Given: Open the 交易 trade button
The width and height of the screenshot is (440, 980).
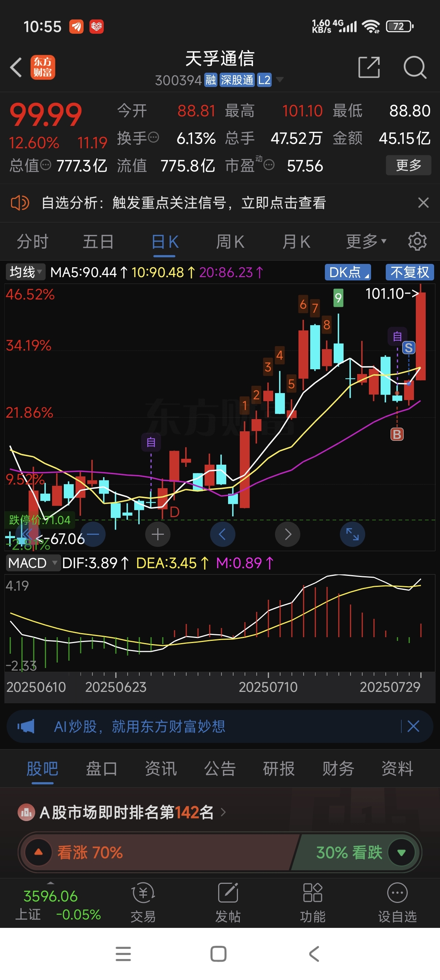Looking at the screenshot, I should click(x=143, y=903).
